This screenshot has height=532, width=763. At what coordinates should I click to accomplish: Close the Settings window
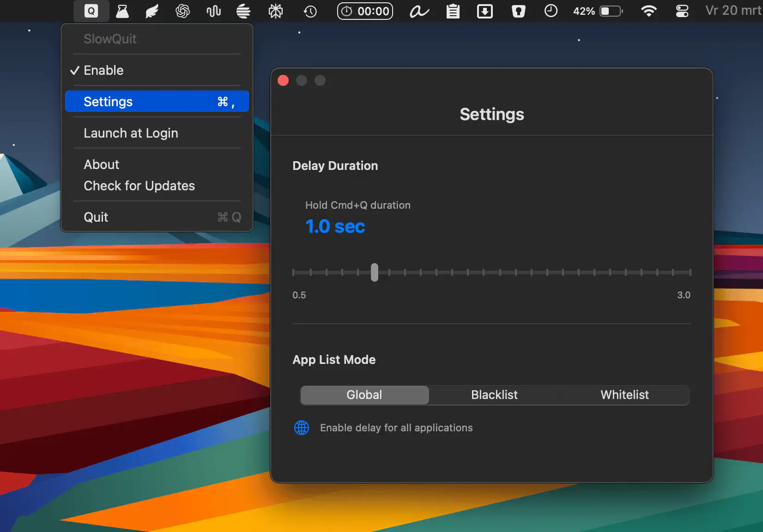283,81
